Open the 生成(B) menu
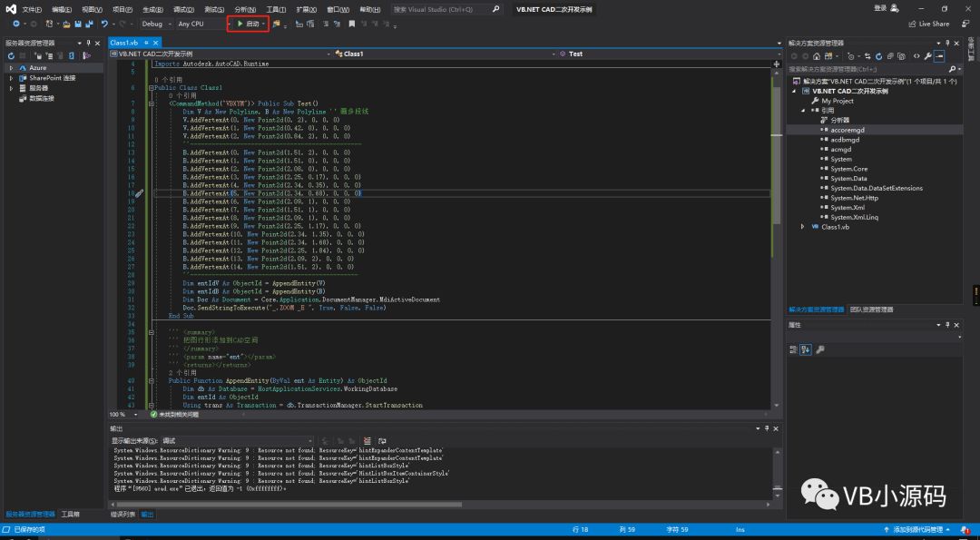This screenshot has width=980, height=540. tap(152, 9)
